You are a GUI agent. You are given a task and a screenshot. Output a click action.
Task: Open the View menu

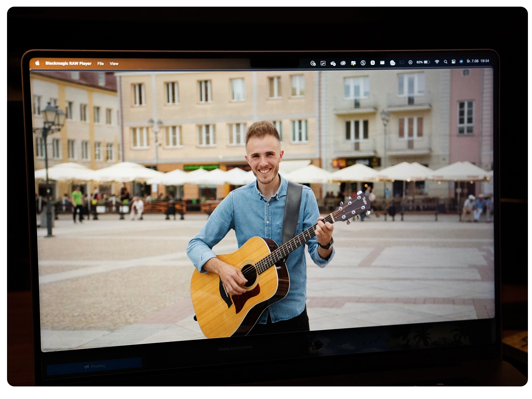pos(114,64)
